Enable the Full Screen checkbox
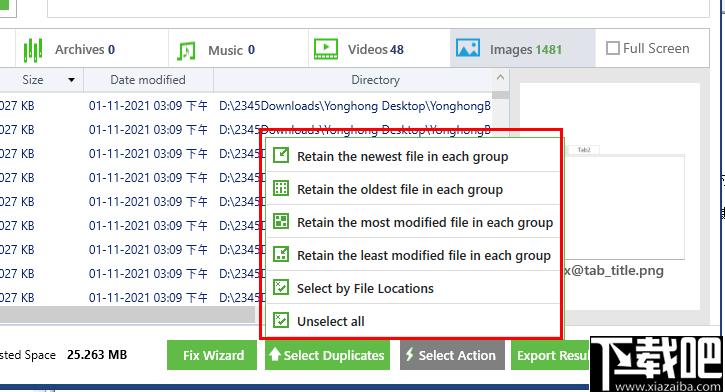This screenshot has height=392, width=725. 613,48
